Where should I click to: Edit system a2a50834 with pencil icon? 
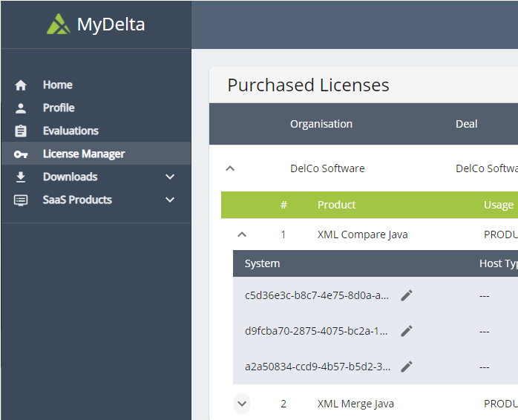(x=407, y=366)
